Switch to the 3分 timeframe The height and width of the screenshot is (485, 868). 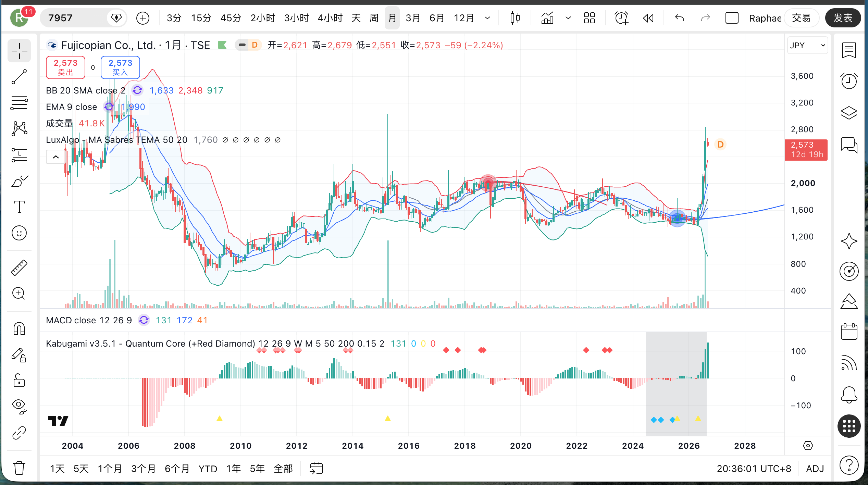[x=174, y=18]
